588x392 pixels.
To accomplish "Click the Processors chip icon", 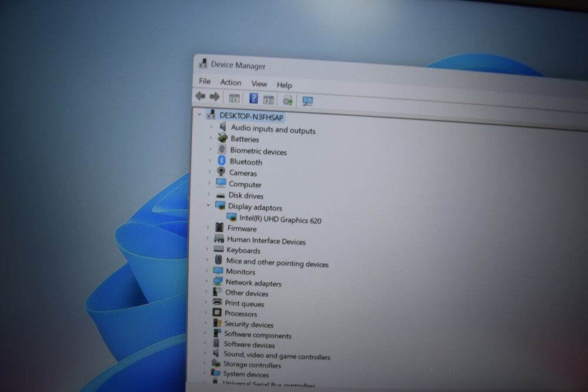I will pyautogui.click(x=217, y=312).
